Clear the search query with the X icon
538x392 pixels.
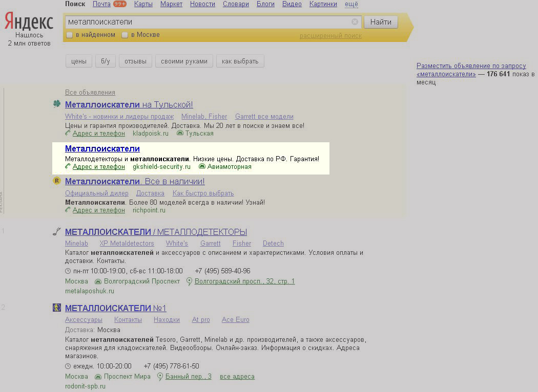355,22
